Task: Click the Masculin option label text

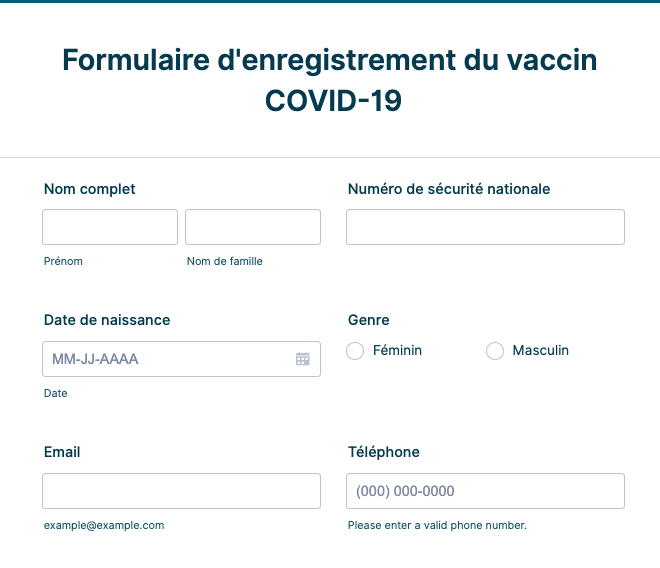Action: [540, 351]
